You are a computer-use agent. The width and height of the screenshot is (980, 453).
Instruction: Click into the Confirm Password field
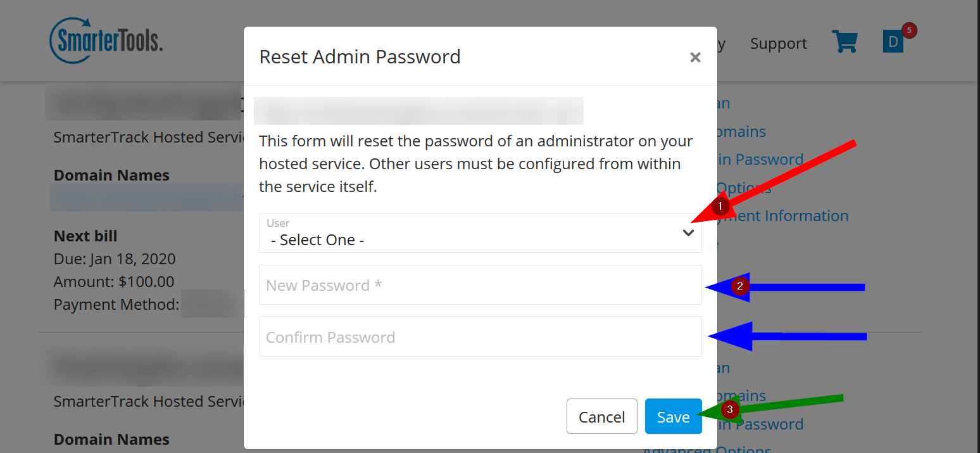point(480,337)
